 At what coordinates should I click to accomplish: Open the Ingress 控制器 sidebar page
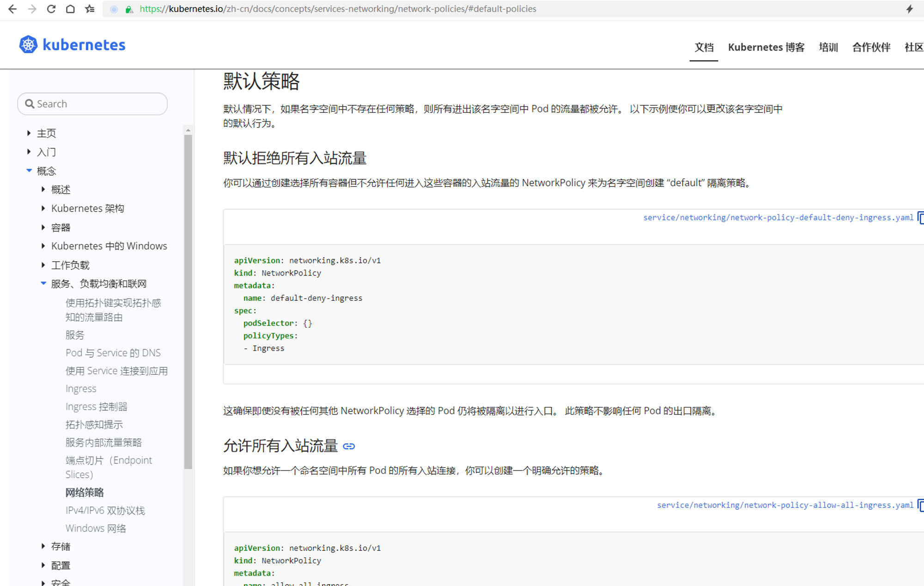(x=96, y=407)
